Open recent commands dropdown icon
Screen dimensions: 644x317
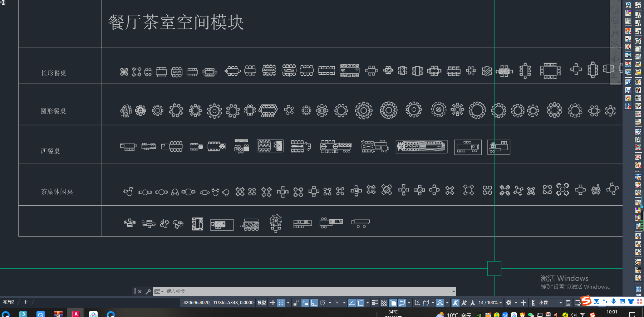click(x=159, y=292)
